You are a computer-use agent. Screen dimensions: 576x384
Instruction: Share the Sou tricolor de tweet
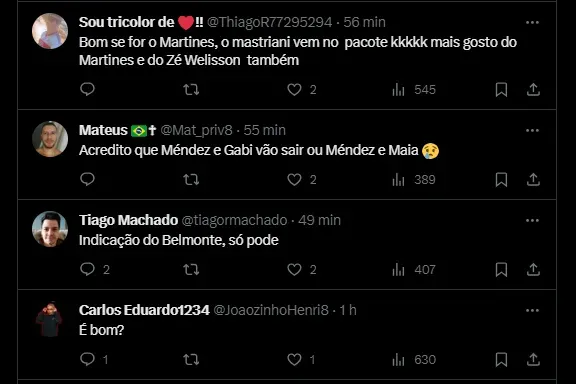tap(533, 89)
